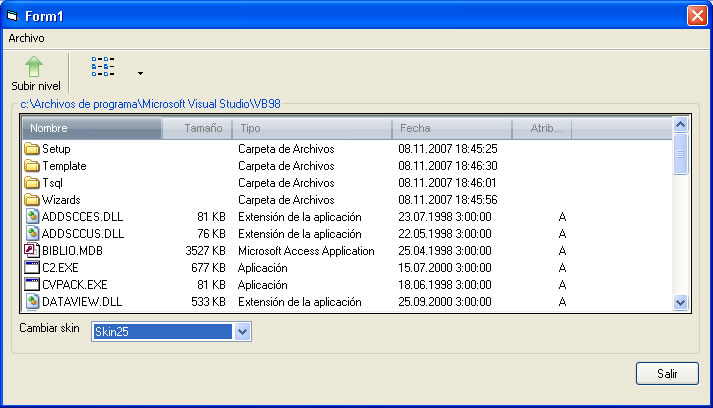The image size is (713, 408).
Task: Select the ADDSCCES.DLL file icon
Action: (x=31, y=216)
